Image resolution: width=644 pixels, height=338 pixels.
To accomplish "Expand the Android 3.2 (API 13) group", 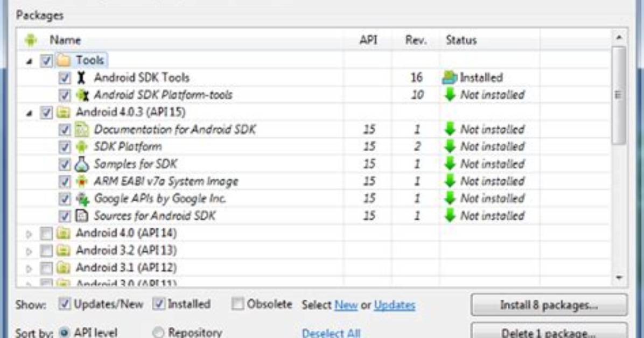I will pos(29,251).
